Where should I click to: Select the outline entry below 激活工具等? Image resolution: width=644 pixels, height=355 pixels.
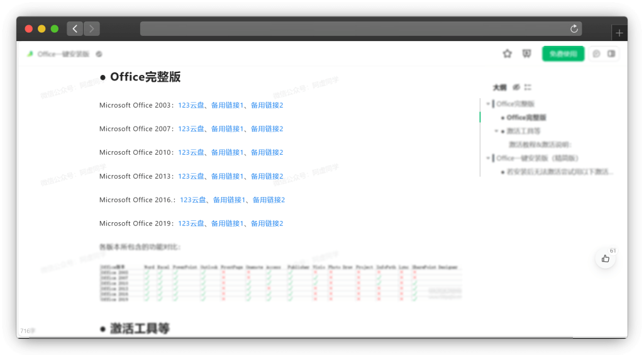tap(540, 145)
